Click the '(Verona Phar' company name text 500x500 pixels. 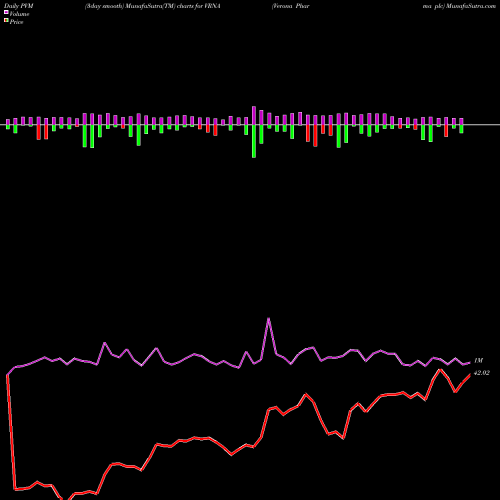coord(291,6)
